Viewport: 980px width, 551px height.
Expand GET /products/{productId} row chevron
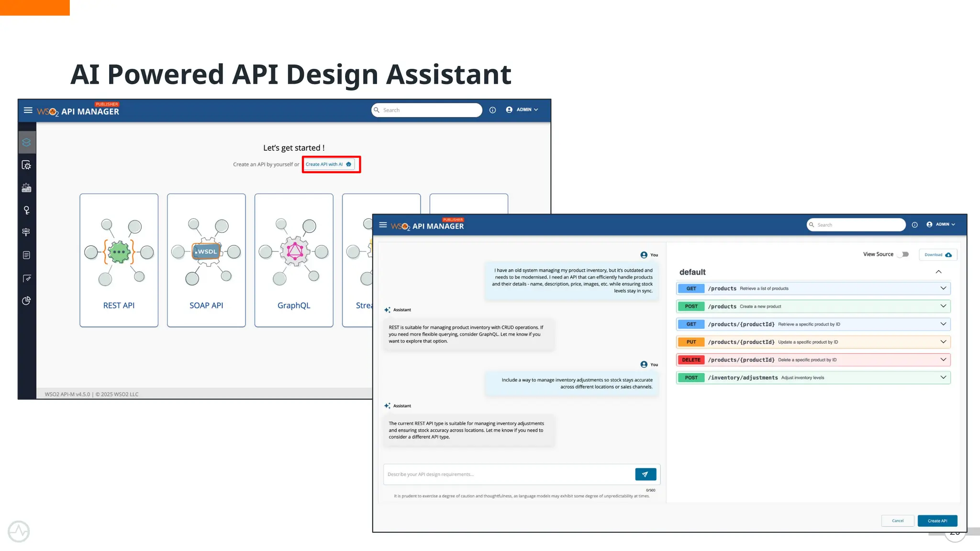pyautogui.click(x=943, y=324)
